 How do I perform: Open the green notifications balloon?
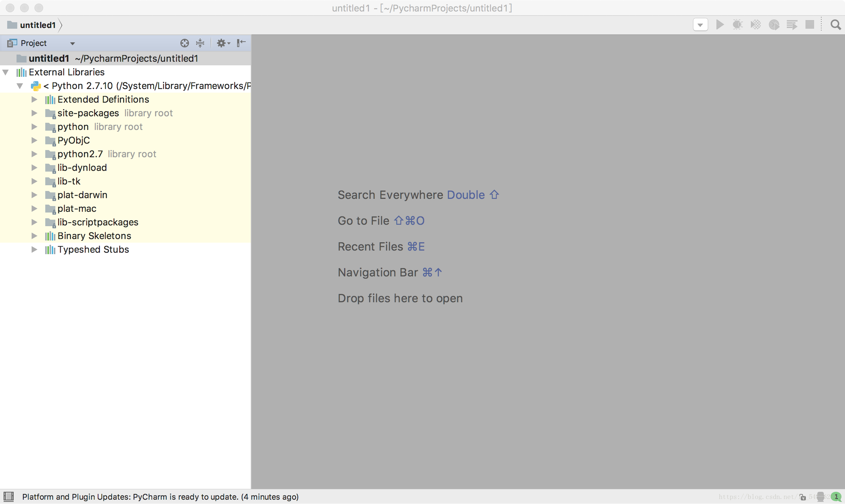tap(836, 497)
